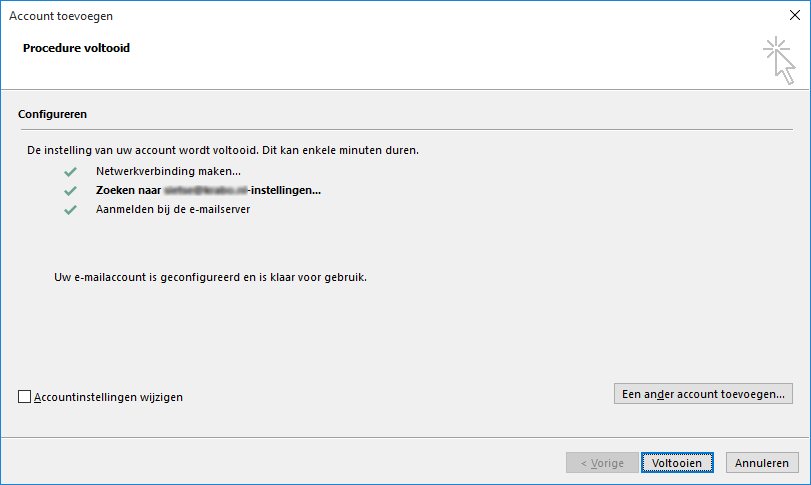Click Voltooien to finish setup
This screenshot has height=485, width=811.
point(678,463)
